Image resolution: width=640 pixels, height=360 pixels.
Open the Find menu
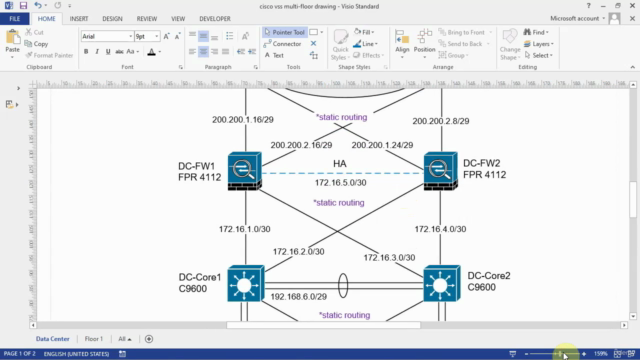click(x=536, y=32)
